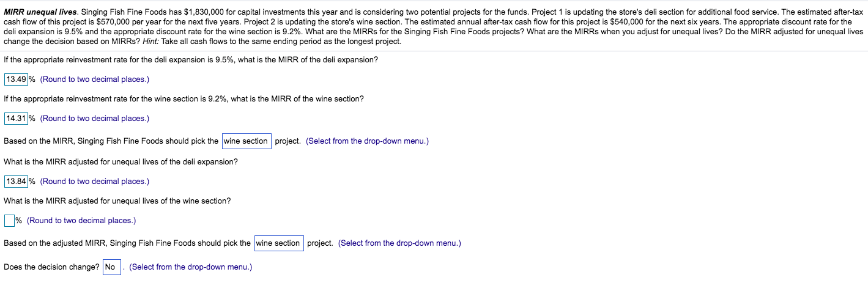Click the empty adjusted wine section MIRR field
Screen dimensions: 868x291
click(9, 220)
